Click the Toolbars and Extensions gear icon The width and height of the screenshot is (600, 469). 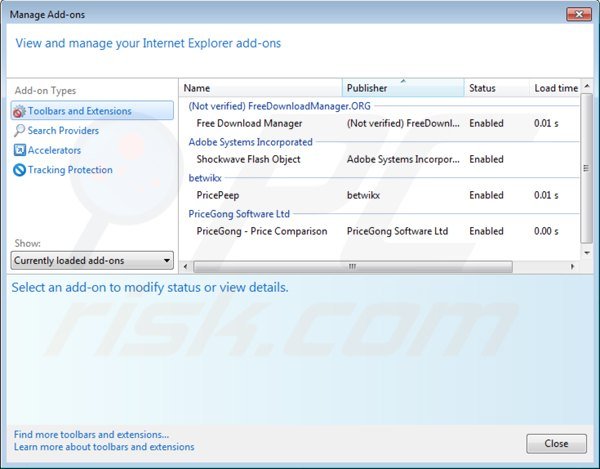tap(19, 111)
